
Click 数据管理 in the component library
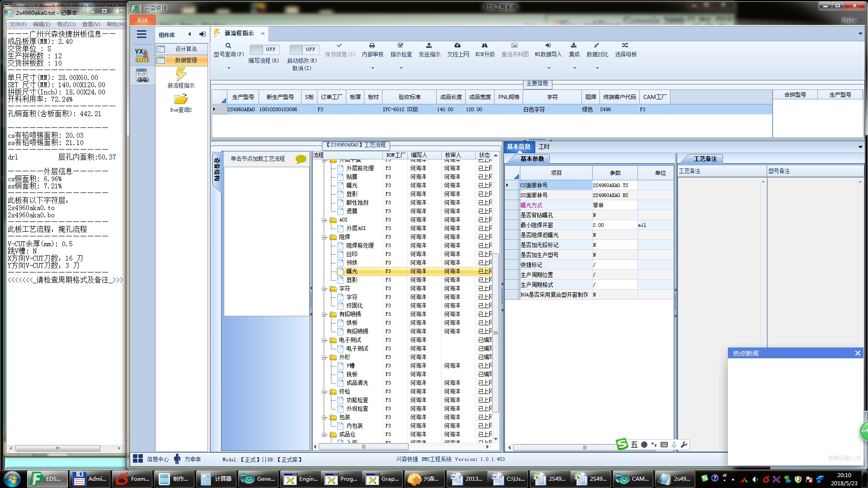tap(185, 60)
